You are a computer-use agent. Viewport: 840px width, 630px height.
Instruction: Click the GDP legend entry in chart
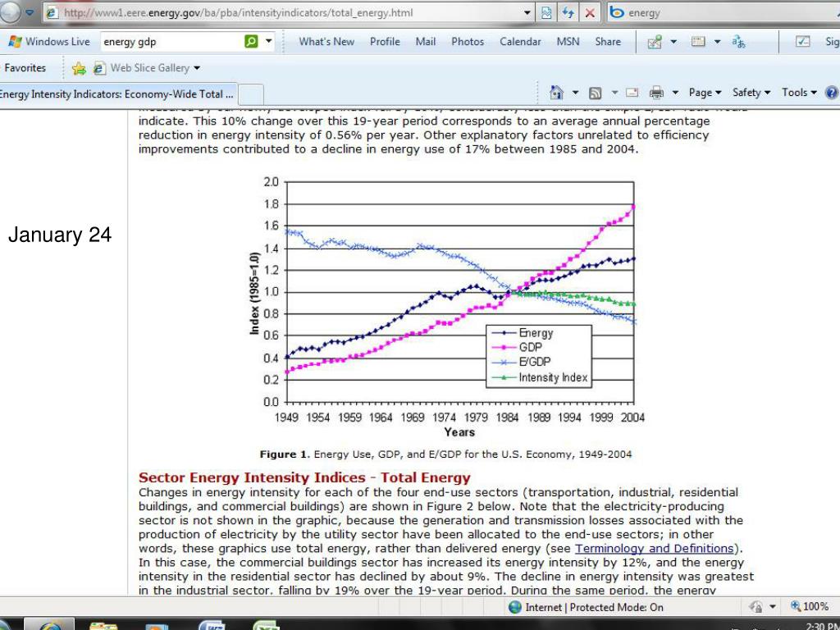coord(517,347)
